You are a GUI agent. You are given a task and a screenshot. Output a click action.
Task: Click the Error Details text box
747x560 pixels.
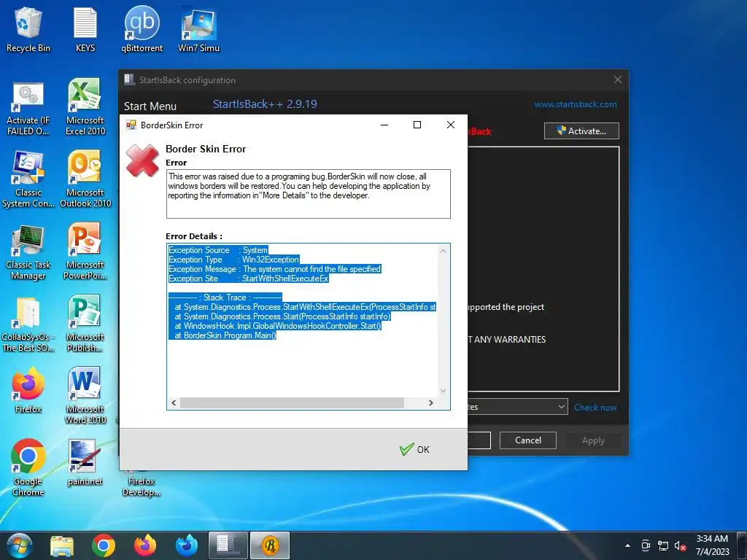(x=309, y=326)
